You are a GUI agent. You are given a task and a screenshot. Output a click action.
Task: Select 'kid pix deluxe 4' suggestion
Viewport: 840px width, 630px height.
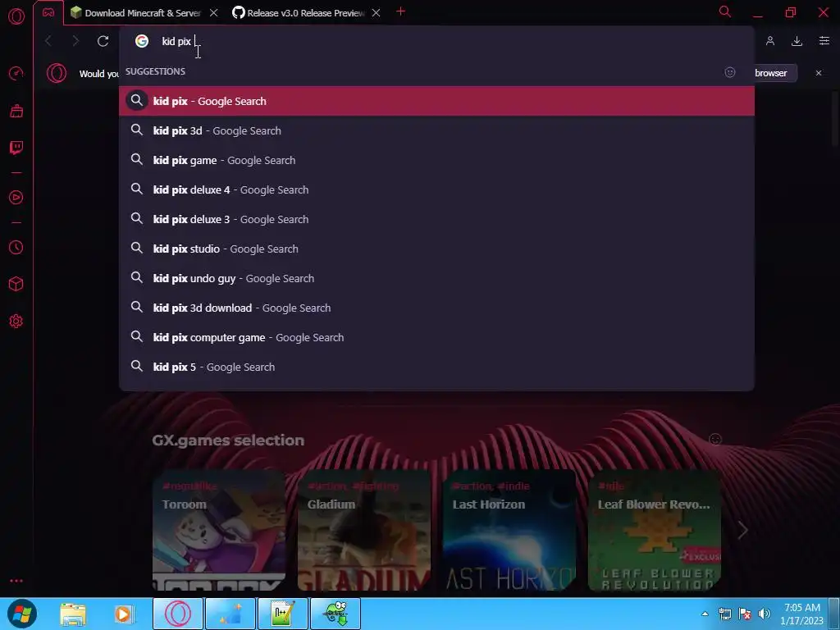[436, 189]
